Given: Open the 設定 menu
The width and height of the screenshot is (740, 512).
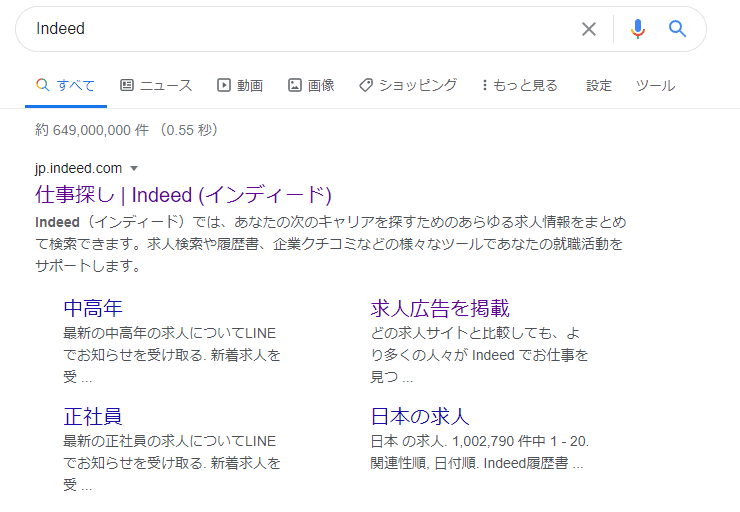Looking at the screenshot, I should pos(599,85).
